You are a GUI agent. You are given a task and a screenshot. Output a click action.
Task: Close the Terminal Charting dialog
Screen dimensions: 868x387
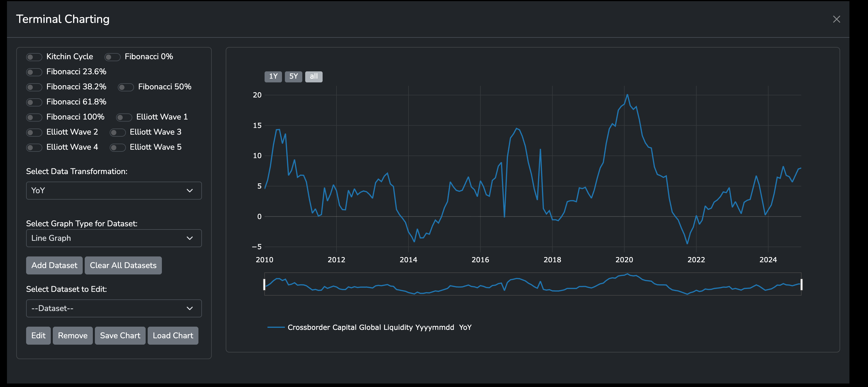[836, 19]
